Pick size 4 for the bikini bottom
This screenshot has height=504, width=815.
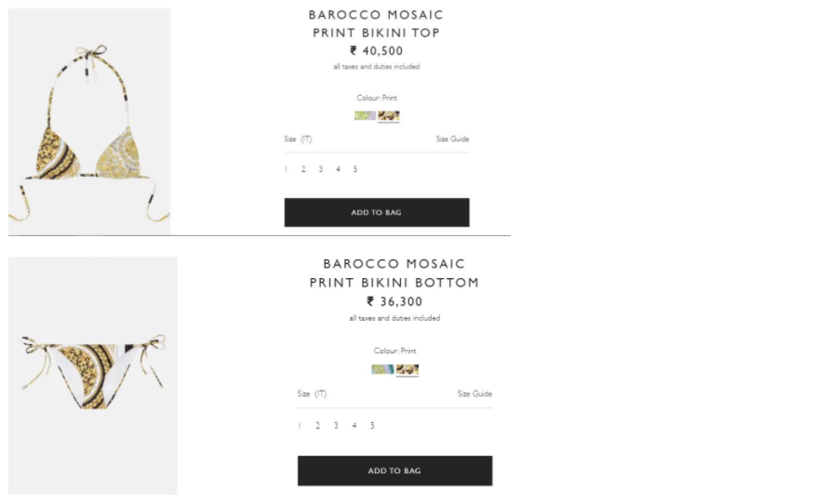click(x=354, y=426)
